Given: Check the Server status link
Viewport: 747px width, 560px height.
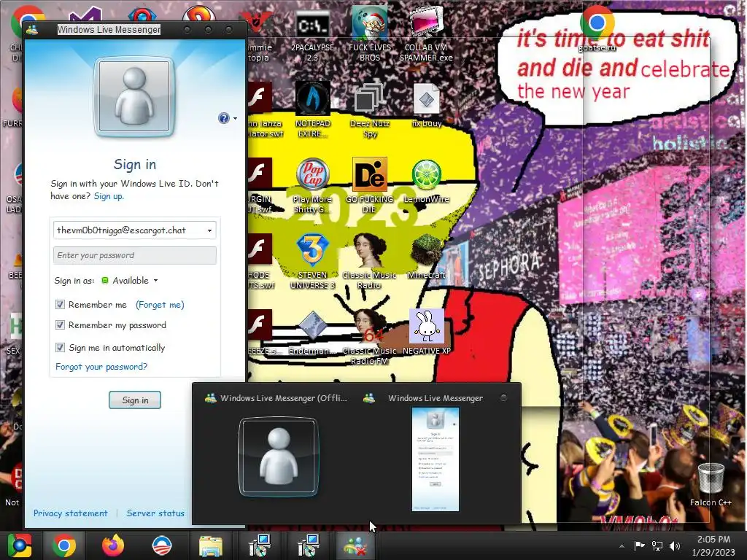Looking at the screenshot, I should pos(155,513).
